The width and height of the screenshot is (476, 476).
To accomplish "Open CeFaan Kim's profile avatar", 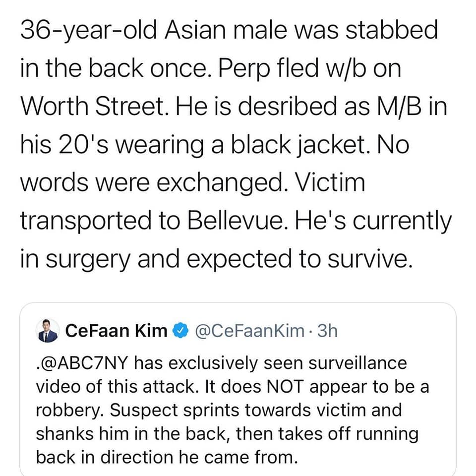I will coord(48,331).
